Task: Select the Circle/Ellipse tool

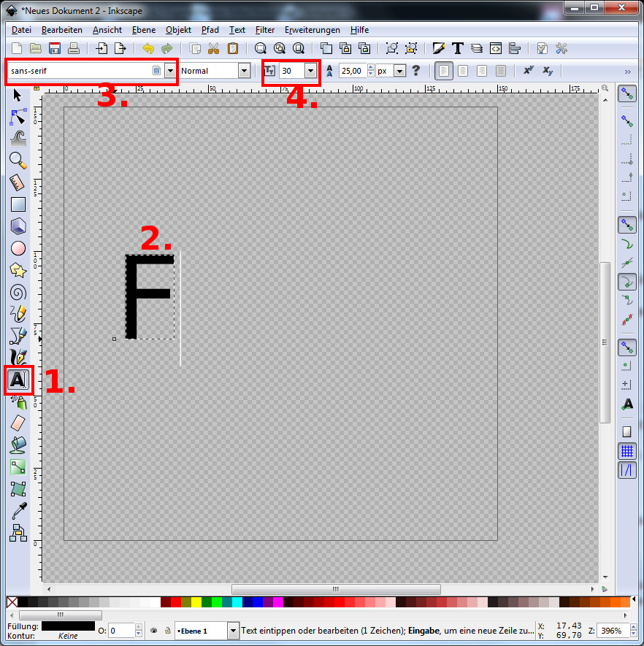Action: tap(18, 248)
